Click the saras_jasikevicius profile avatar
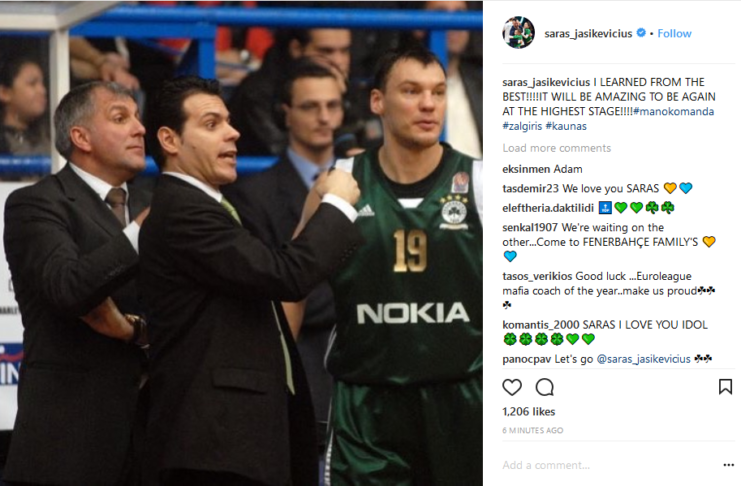The height and width of the screenshot is (486, 741). point(518,33)
